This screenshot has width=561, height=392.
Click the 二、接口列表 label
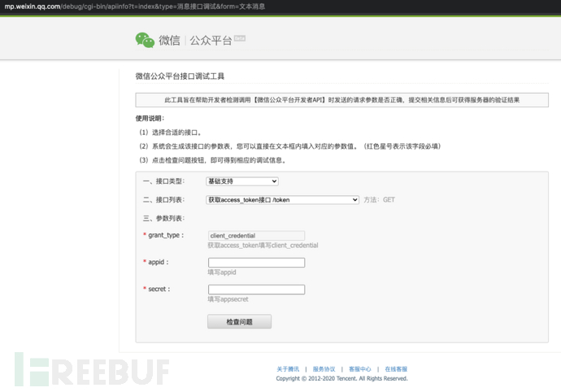(164, 200)
